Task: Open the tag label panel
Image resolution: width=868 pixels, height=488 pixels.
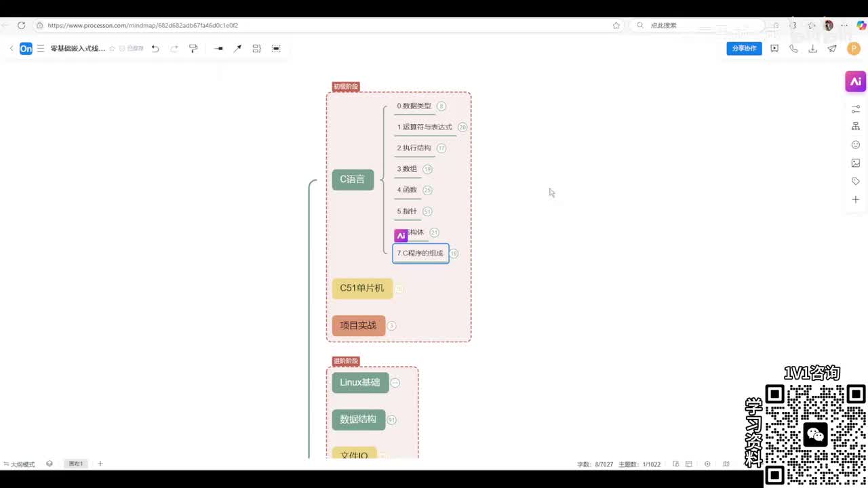Action: [x=856, y=182]
